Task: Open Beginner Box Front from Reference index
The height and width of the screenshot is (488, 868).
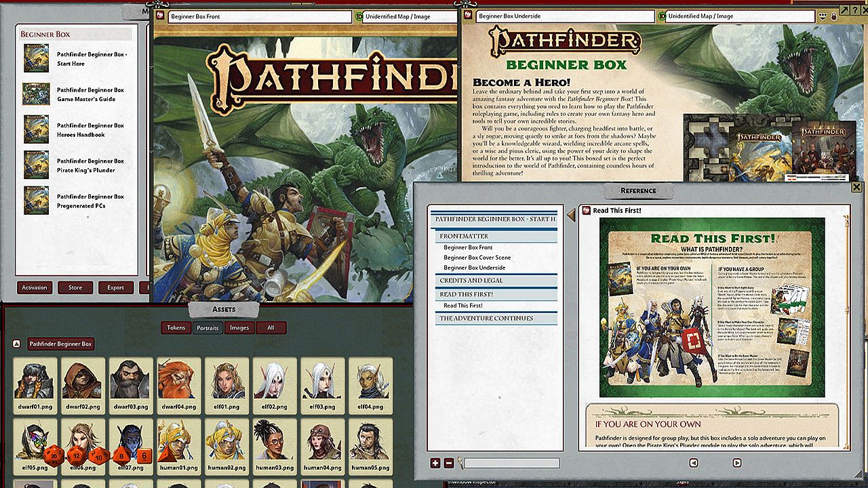Action: tap(468, 247)
